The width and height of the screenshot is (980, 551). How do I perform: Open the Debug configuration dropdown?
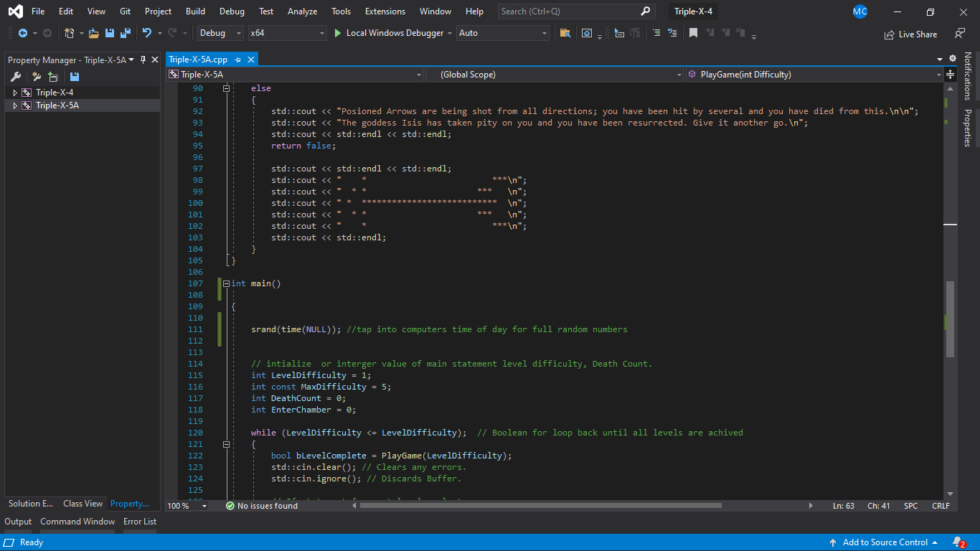click(221, 33)
